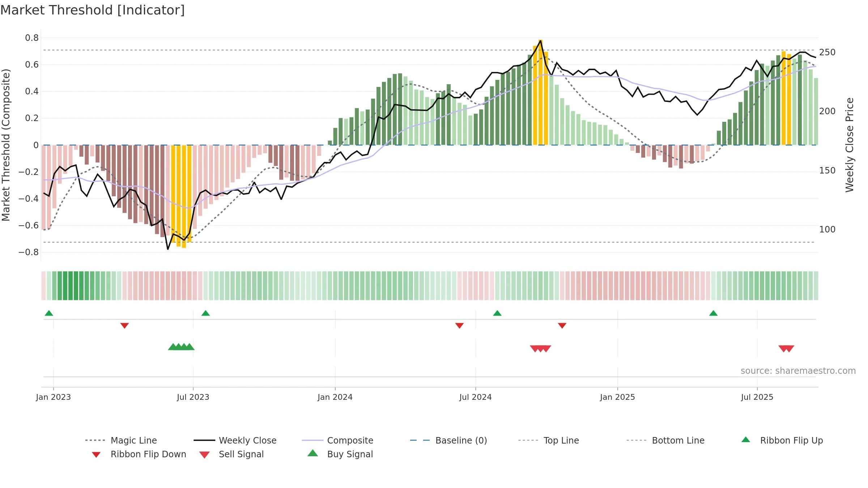Image resolution: width=868 pixels, height=488 pixels.
Task: Toggle the Ribbon Flip Up legend entry
Action: pyautogui.click(x=782, y=440)
